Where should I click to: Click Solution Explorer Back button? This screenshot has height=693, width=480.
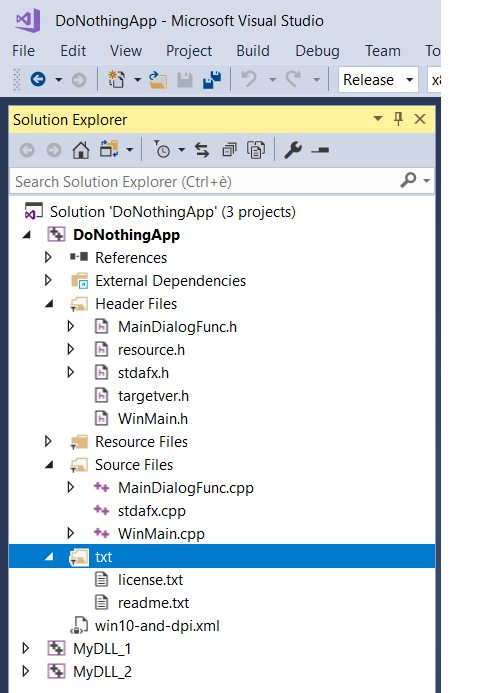coord(27,150)
